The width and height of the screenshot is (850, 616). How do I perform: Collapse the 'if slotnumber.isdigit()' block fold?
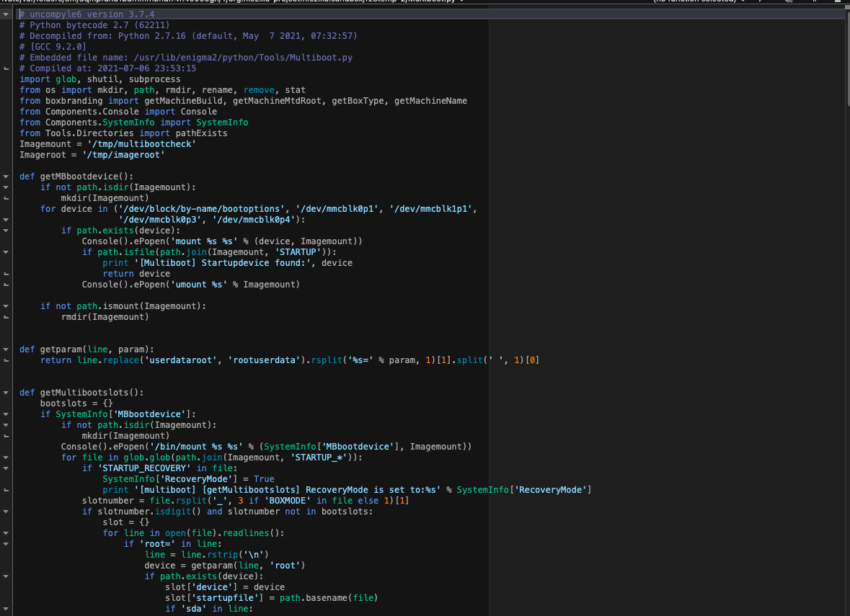pos(6,512)
